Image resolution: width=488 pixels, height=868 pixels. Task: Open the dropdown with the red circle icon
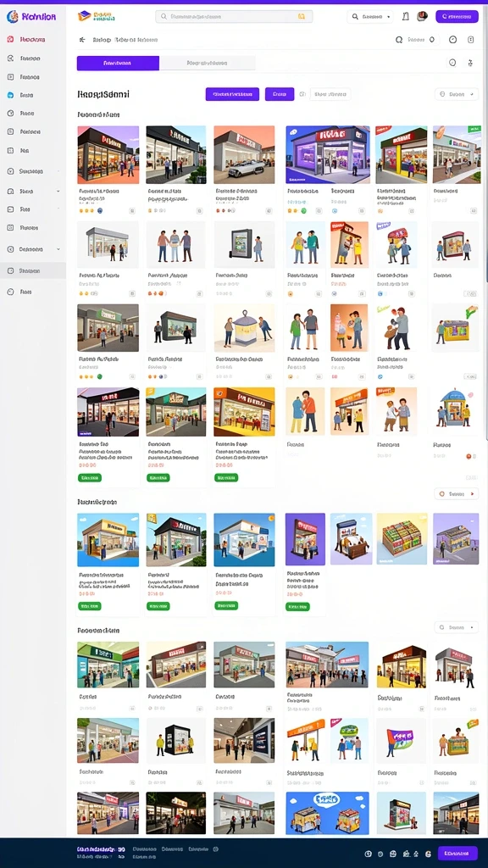pyautogui.click(x=457, y=494)
